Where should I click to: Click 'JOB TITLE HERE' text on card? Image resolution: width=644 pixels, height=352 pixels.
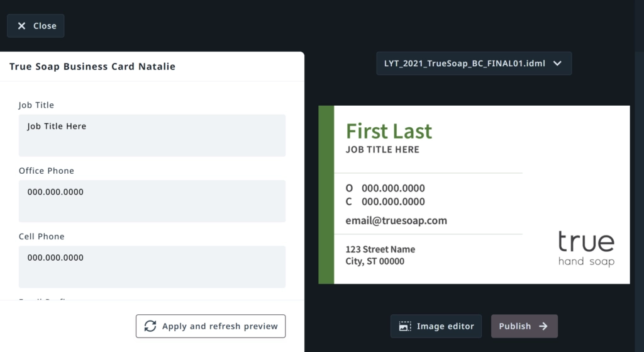[382, 150]
